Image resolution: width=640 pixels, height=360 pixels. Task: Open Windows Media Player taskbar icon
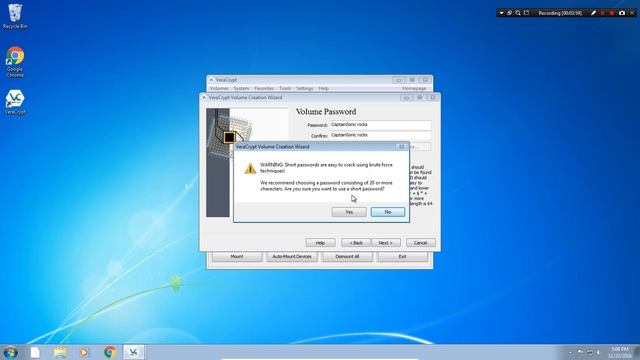pos(84,352)
